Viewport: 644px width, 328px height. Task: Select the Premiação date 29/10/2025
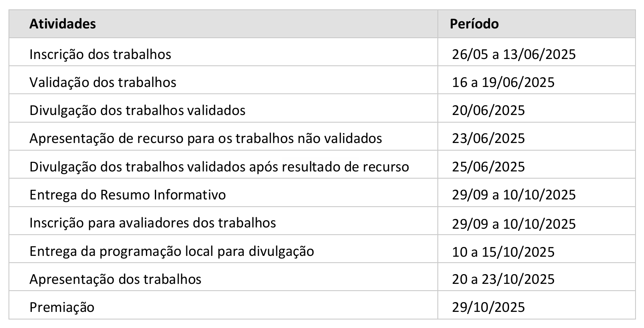(x=488, y=307)
